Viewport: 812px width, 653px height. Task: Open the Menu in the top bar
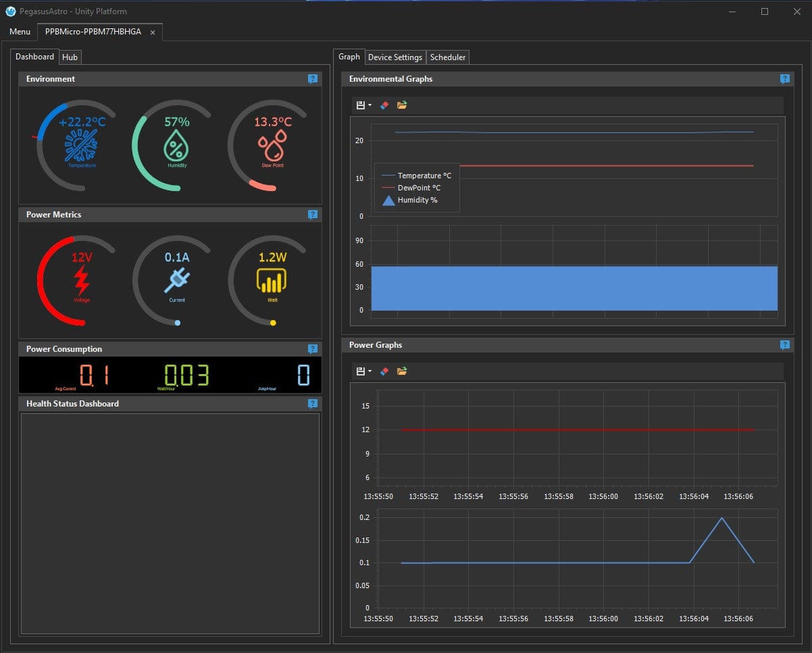click(20, 32)
